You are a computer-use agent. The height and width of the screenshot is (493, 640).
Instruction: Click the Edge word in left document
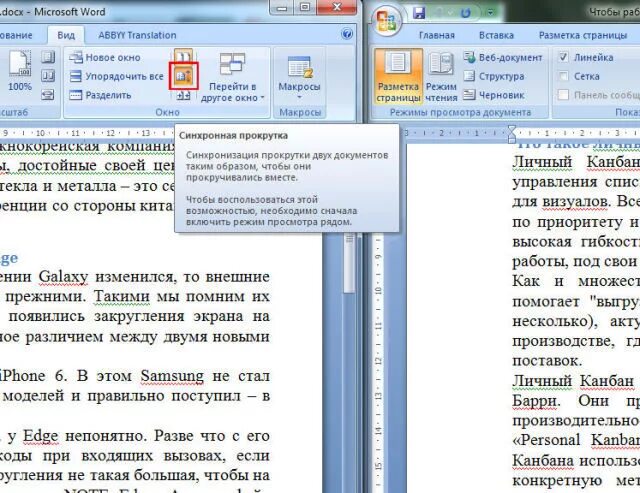[x=40, y=436]
